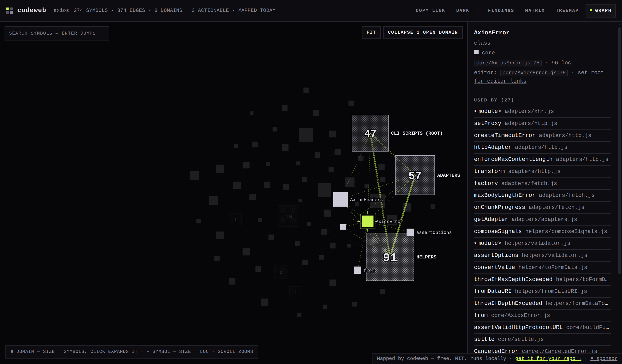Jump to assertValidHttpProtocolURL usage

point(542,328)
